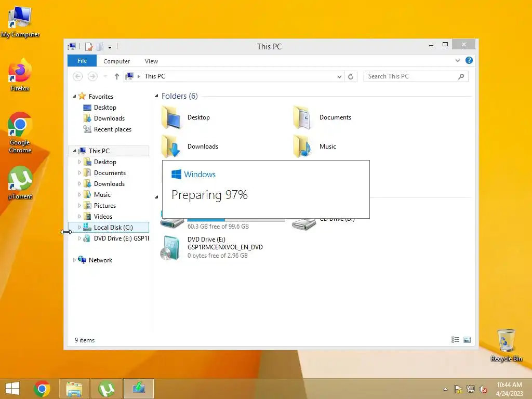Expand Desktop under This PC

tap(79, 162)
